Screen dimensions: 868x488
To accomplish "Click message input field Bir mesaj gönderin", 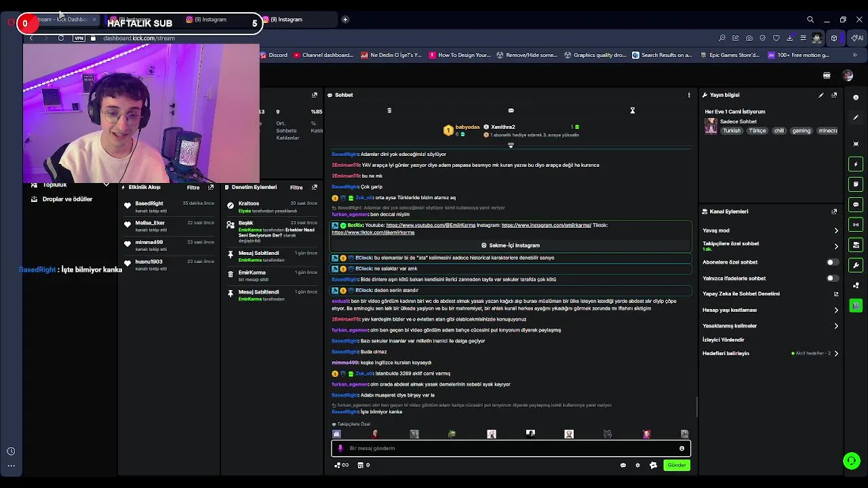I will tap(511, 448).
